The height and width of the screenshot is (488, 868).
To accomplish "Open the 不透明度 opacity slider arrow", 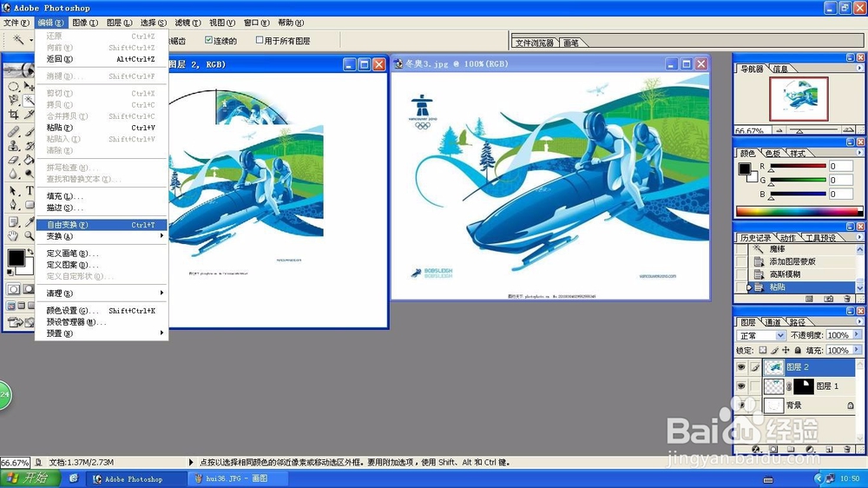I will point(857,334).
